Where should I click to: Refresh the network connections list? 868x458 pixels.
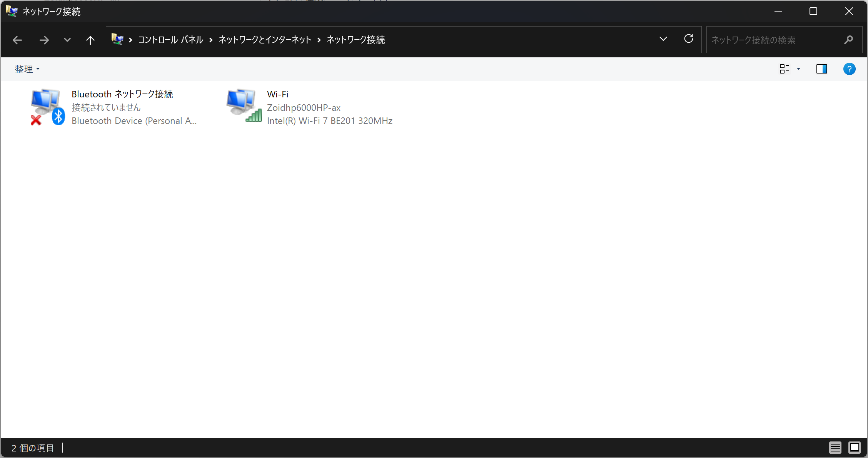point(688,39)
